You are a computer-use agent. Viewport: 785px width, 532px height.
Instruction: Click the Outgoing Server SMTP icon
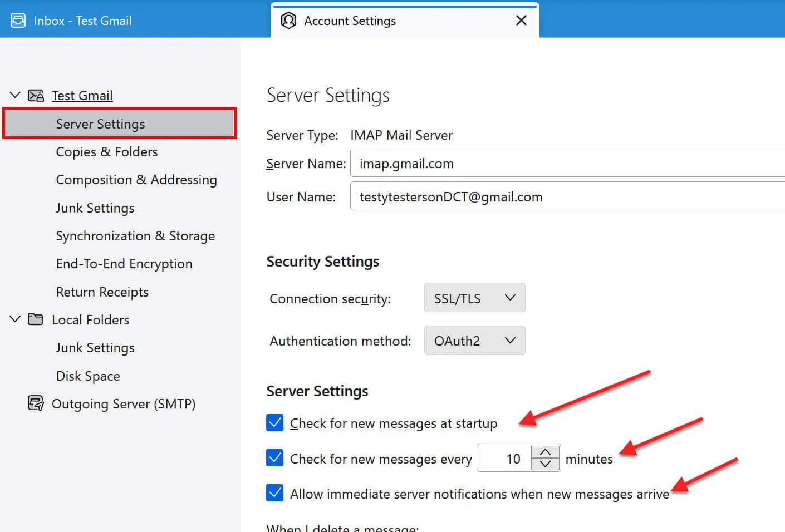36,403
